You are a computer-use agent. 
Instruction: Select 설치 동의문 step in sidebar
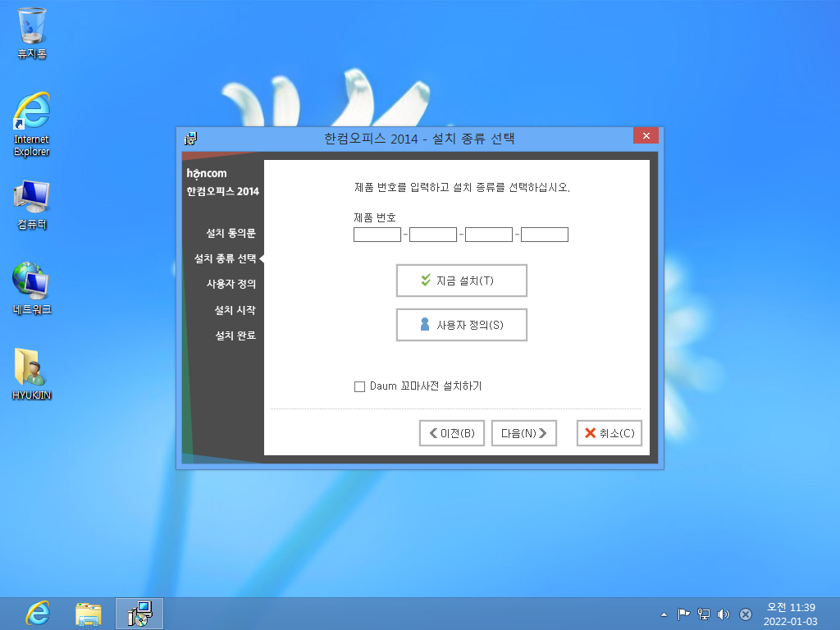click(x=231, y=233)
